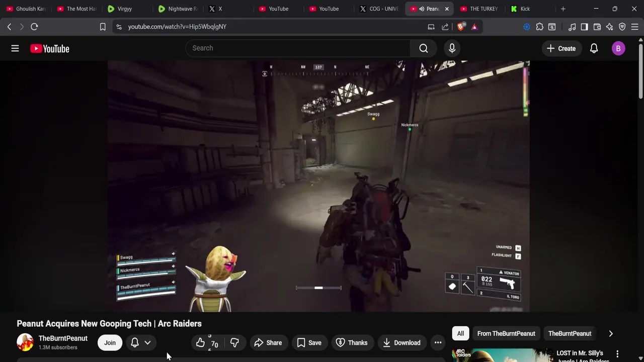Click the blue circular extension icon
The height and width of the screenshot is (362, 644).
[527, 27]
